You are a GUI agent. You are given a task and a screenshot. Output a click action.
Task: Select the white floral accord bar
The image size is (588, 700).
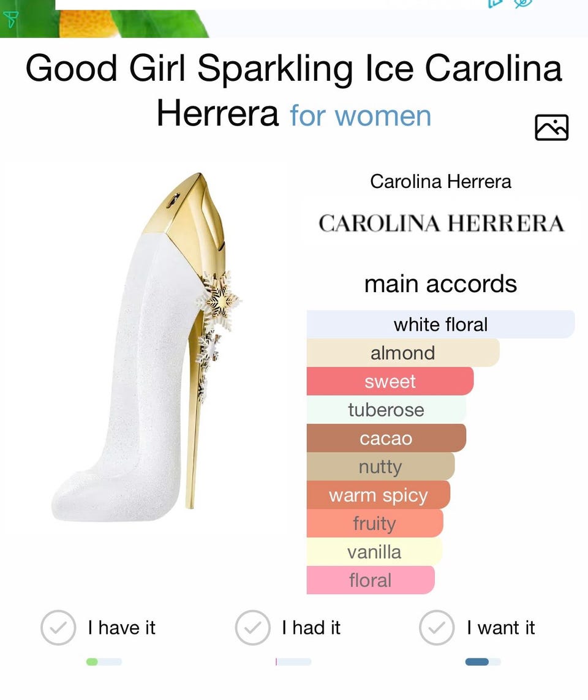coord(440,325)
